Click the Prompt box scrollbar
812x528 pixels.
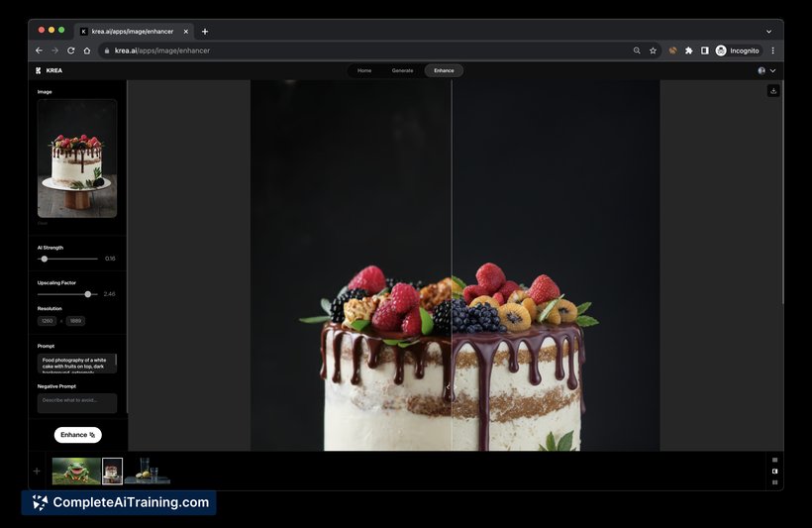pyautogui.click(x=116, y=360)
